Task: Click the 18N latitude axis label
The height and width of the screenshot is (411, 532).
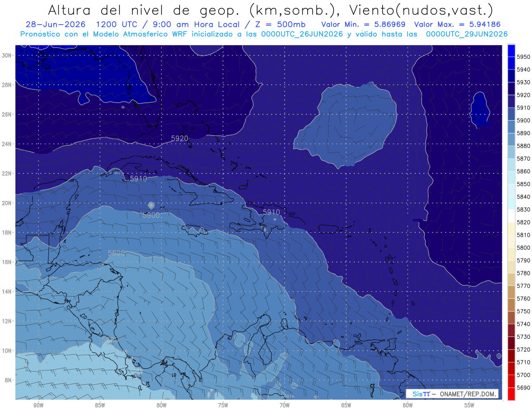Action: pos(7,233)
